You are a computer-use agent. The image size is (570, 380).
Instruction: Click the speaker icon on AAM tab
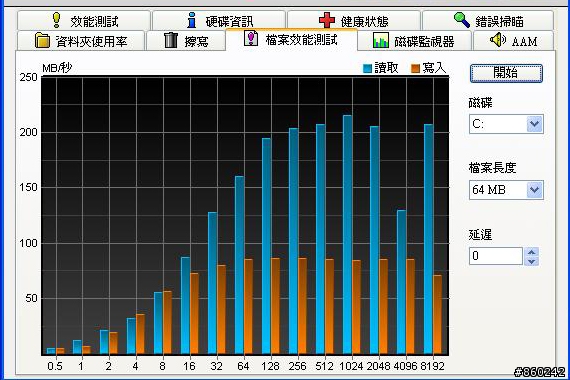(498, 40)
